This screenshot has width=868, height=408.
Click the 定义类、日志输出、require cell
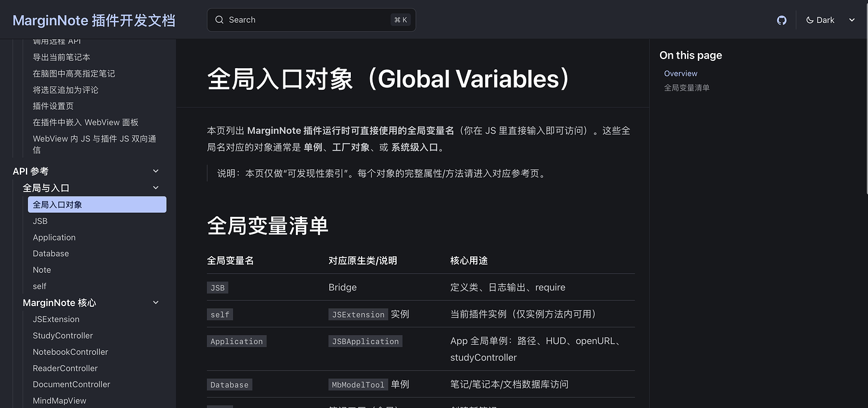click(x=508, y=287)
